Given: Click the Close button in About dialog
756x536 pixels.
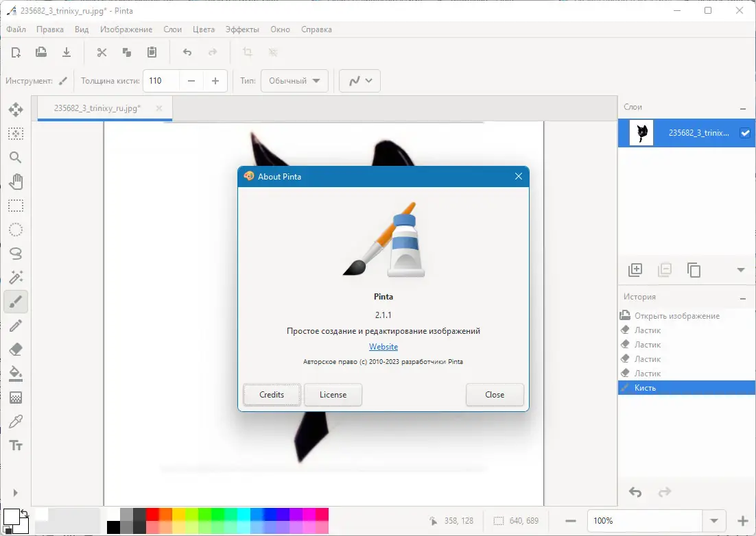Looking at the screenshot, I should click(x=495, y=394).
